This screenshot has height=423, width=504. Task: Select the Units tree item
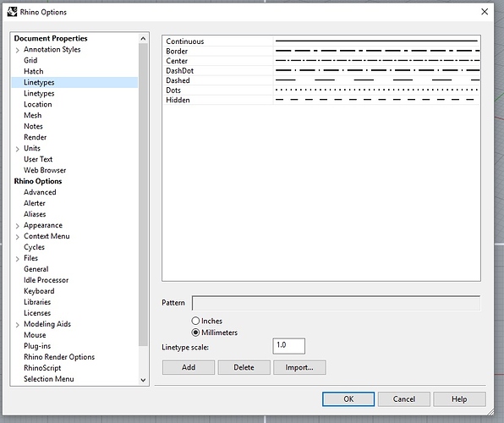32,148
